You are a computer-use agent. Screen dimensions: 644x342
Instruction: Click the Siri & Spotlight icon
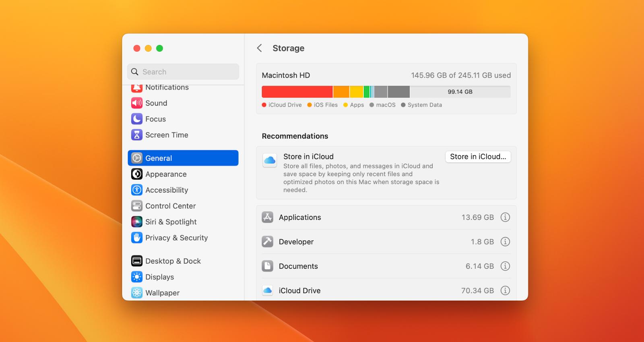click(137, 222)
